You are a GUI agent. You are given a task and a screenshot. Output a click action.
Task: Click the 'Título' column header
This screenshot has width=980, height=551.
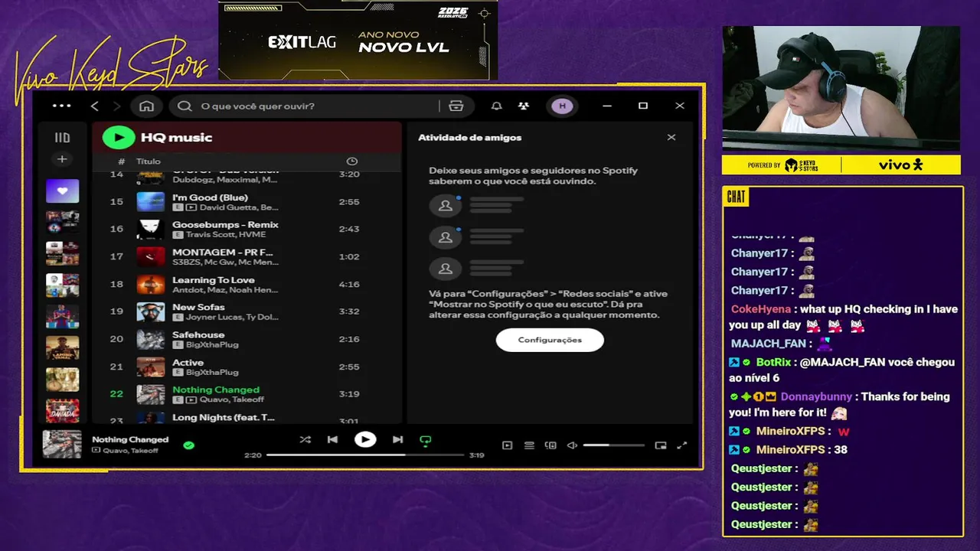tap(149, 161)
